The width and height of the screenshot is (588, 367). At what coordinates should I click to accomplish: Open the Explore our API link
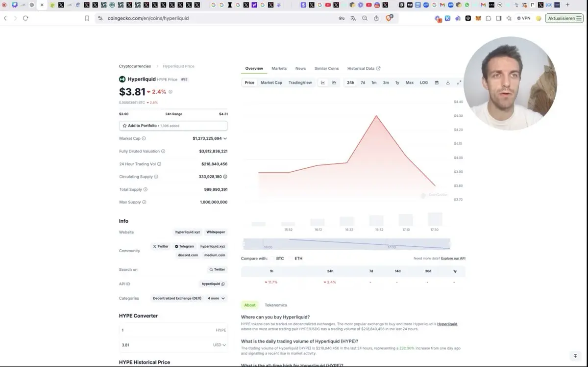click(x=453, y=258)
